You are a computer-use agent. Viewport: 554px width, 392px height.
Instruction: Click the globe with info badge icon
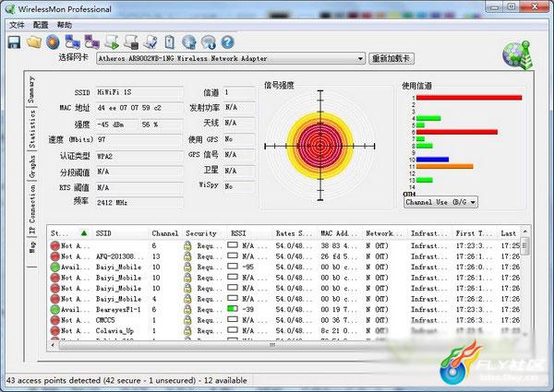point(209,42)
